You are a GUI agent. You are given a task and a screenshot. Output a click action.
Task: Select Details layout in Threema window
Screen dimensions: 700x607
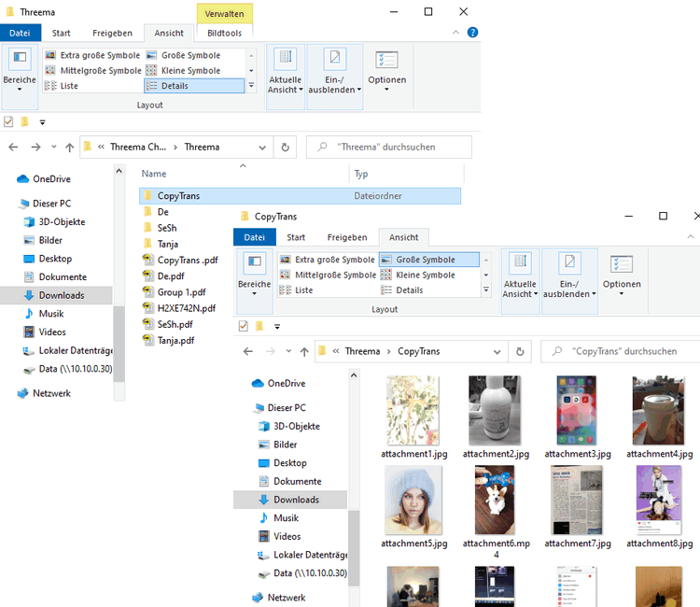(x=194, y=86)
